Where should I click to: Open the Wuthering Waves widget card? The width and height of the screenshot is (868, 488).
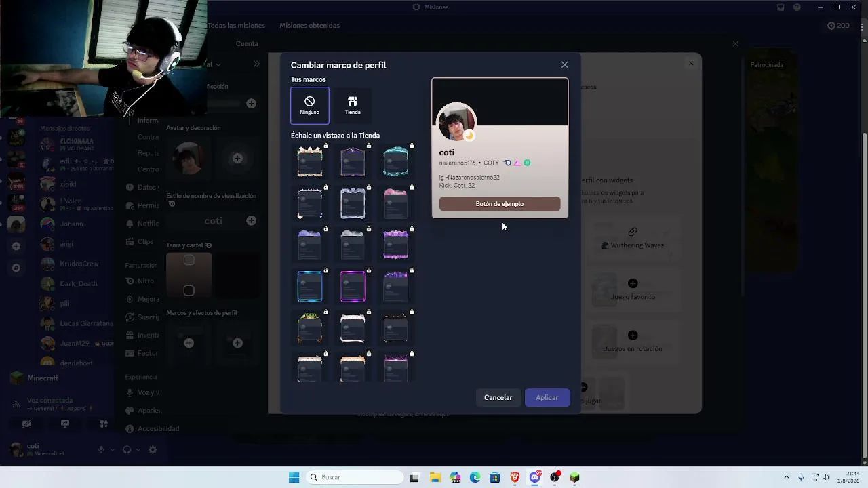[x=633, y=239]
